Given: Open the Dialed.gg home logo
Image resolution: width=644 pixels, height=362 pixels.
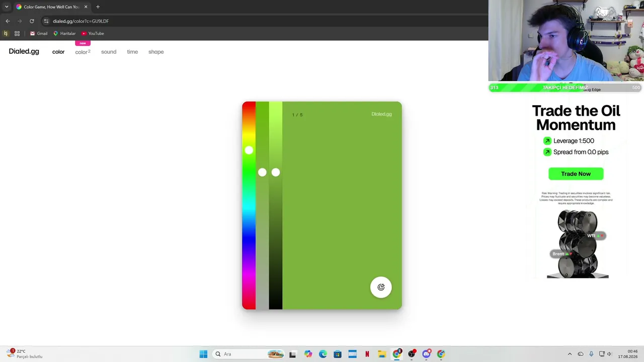Looking at the screenshot, I should 24,51.
